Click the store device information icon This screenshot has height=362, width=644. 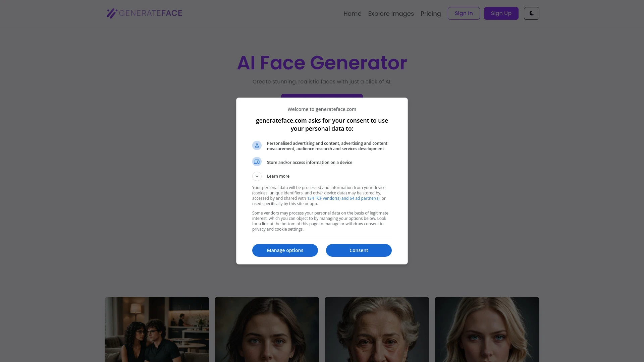point(257,161)
